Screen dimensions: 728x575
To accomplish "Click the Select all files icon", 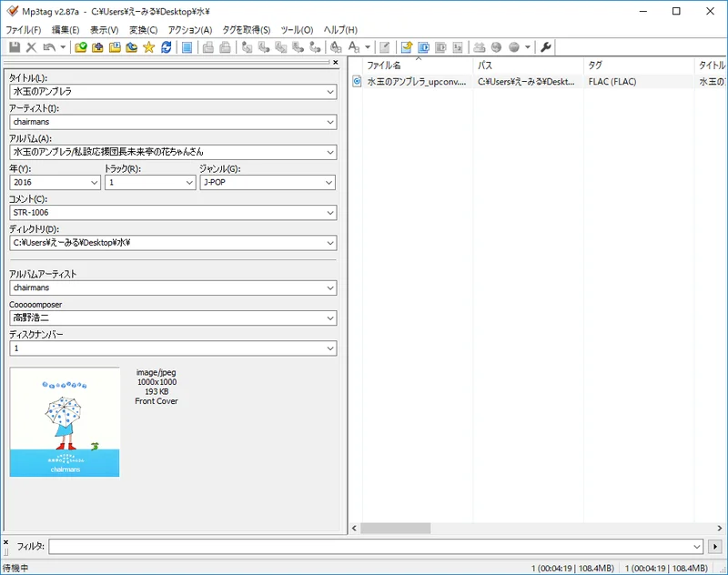I will click(187, 47).
